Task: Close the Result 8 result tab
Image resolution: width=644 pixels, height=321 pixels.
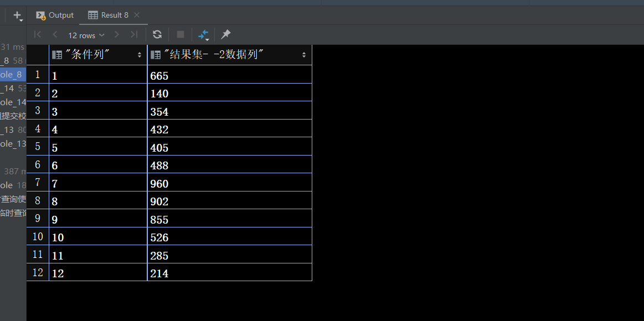Action: coord(137,15)
